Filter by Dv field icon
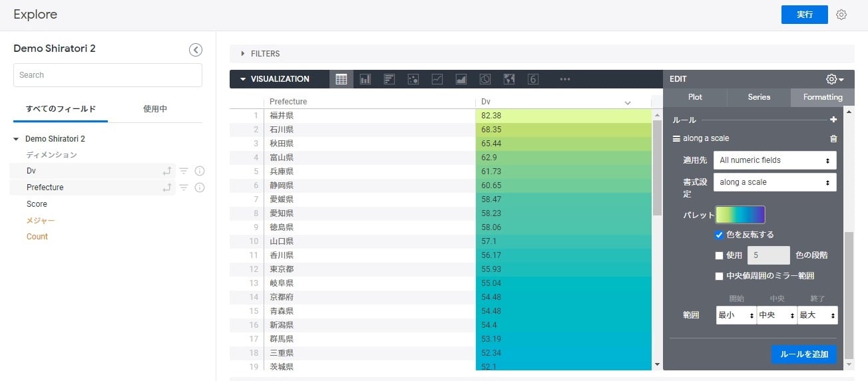Image resolution: width=868 pixels, height=381 pixels. click(184, 171)
